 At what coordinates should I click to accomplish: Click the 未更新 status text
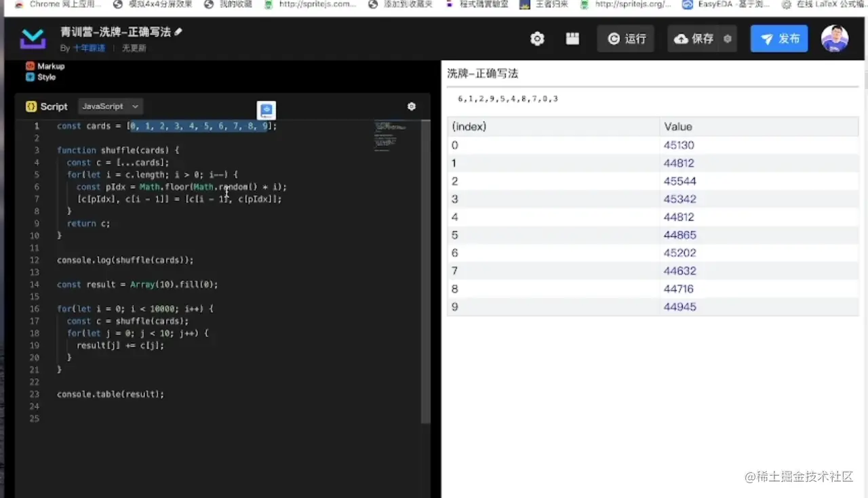[134, 48]
